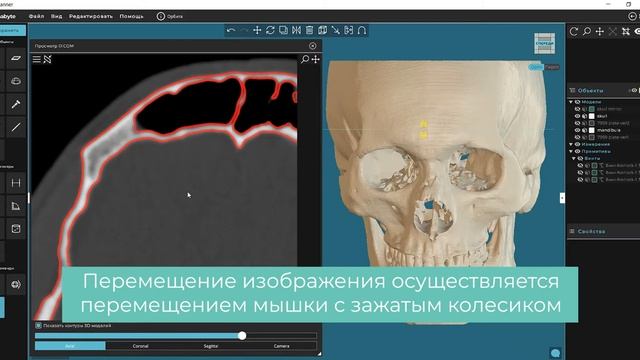Click the reset rotation icon in right toolbar
640x360 pixels.
pyautogui.click(x=573, y=31)
